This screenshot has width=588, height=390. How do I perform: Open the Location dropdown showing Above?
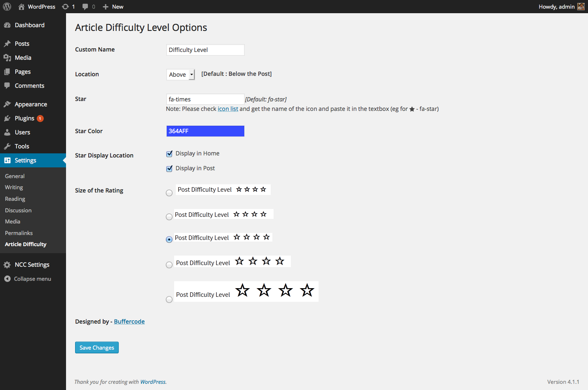(180, 75)
